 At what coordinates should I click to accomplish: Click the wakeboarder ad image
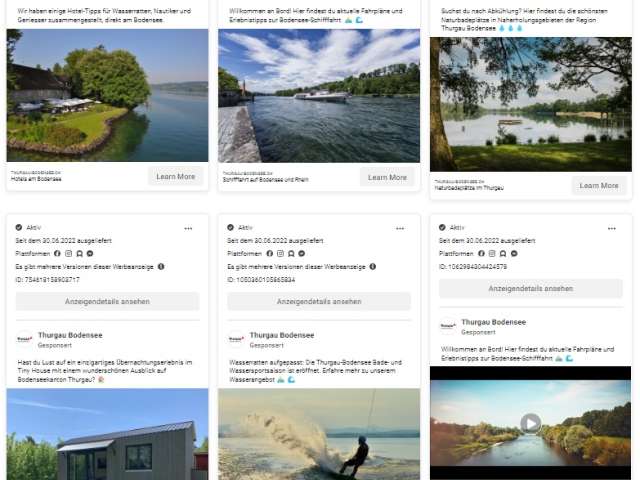click(319, 434)
